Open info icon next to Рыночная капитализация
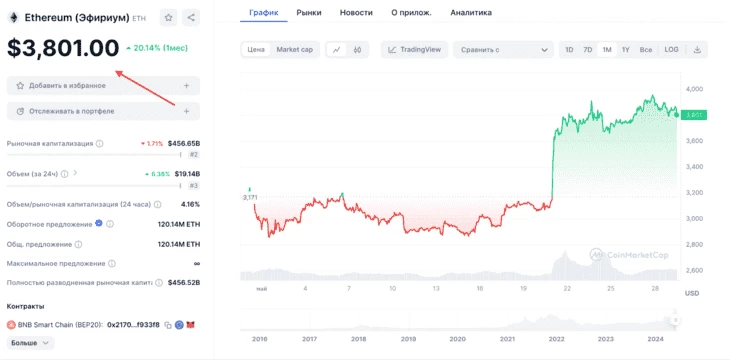 [x=100, y=144]
